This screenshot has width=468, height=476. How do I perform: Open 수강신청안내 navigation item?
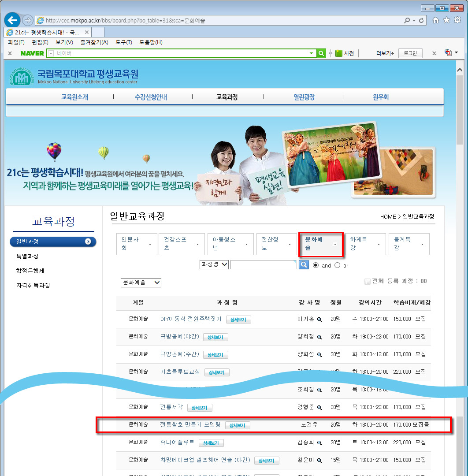pyautogui.click(x=151, y=97)
